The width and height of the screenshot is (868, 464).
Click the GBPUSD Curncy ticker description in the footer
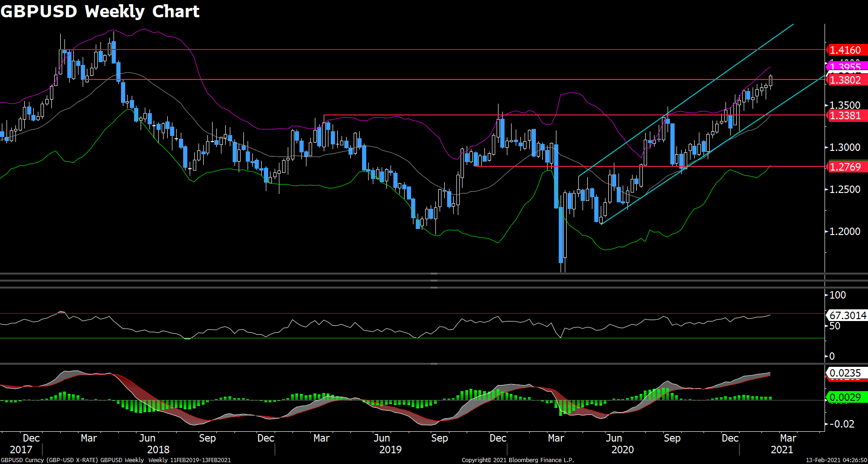coord(72,460)
